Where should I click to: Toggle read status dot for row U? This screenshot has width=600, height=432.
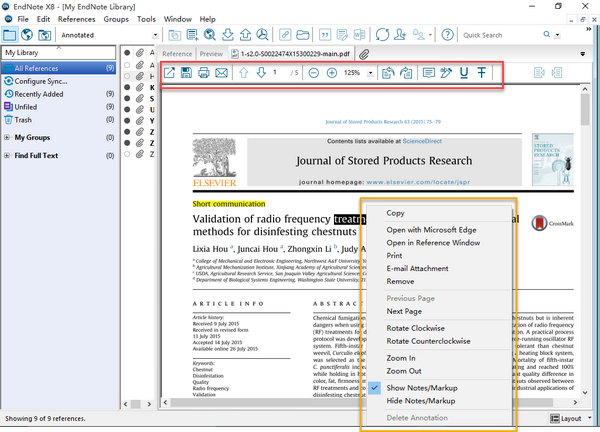tap(127, 109)
